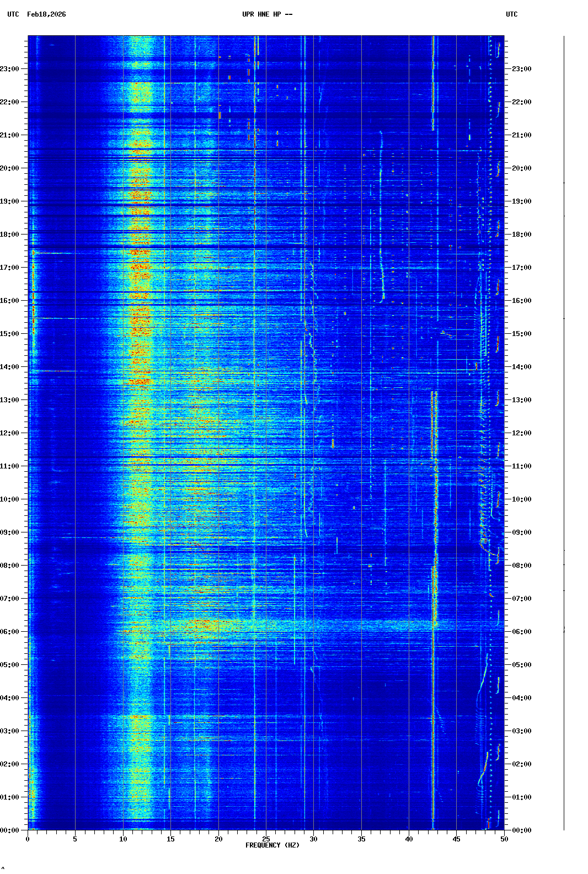Click the 50 Hz frequency tick label
Screen dimensions: 588x874
click(504, 839)
